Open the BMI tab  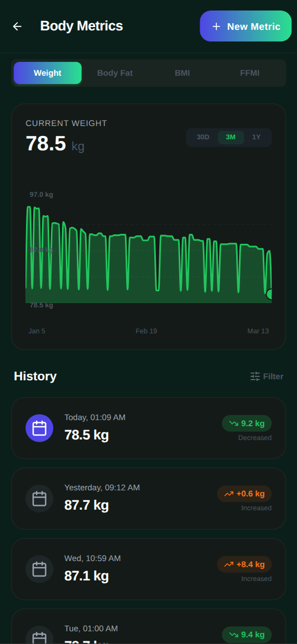tap(183, 73)
